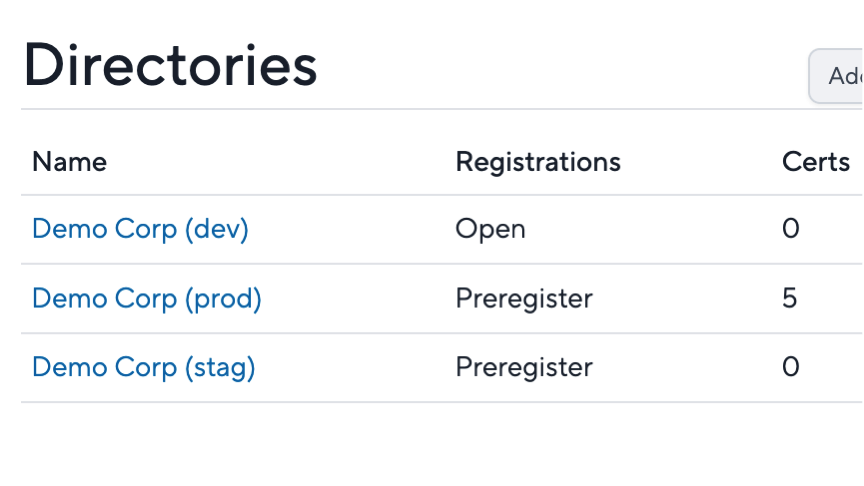
Task: Sort by the Registrations column header
Action: 538,162
